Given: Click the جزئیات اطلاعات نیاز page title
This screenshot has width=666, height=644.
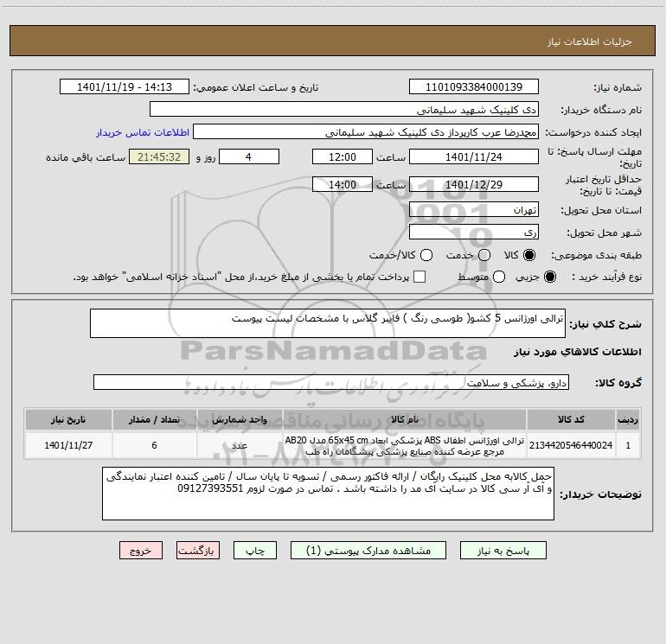Looking at the screenshot, I should (x=590, y=41).
